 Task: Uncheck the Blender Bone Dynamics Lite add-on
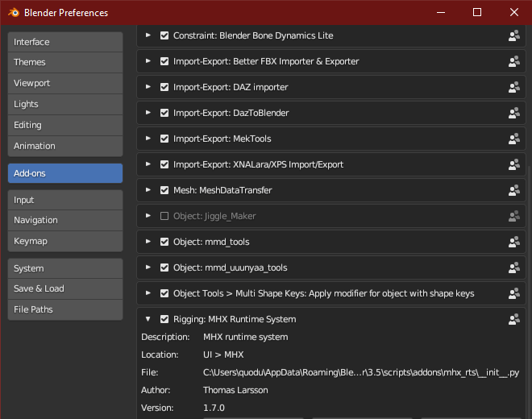coord(164,35)
